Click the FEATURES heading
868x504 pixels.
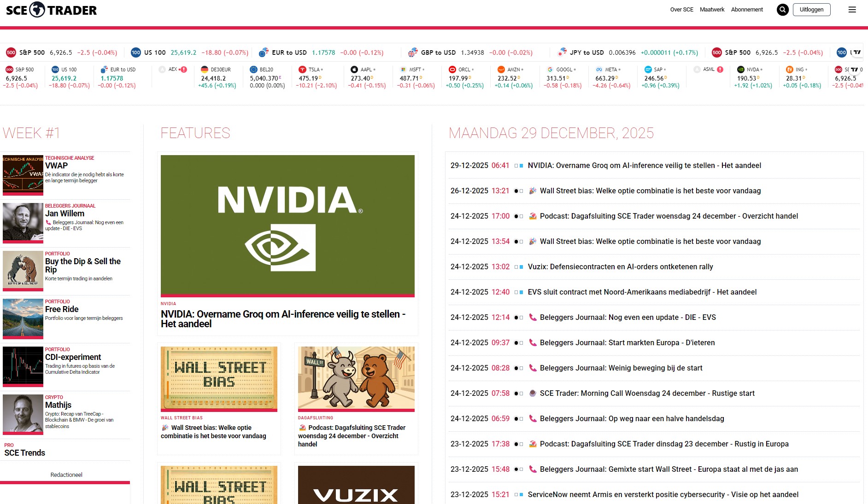[195, 133]
